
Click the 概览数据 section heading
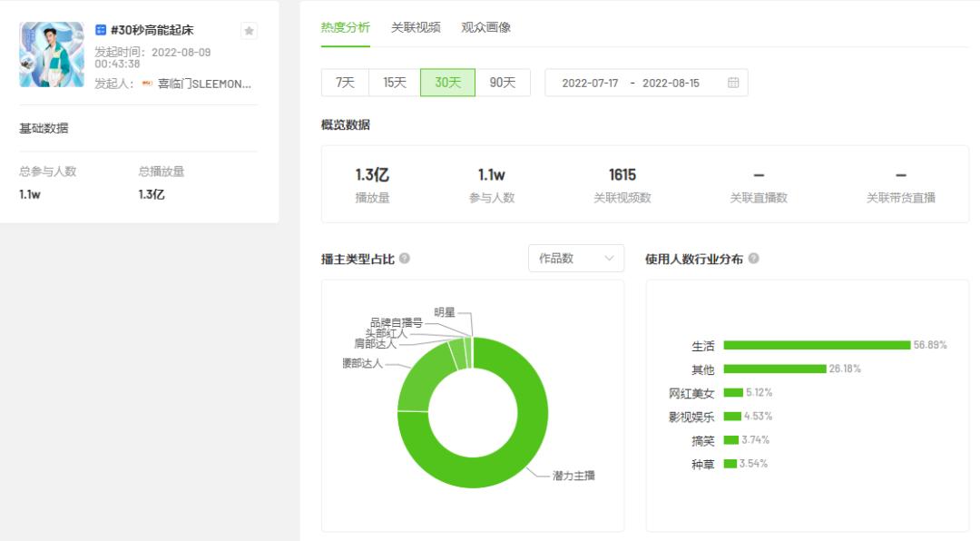click(345, 123)
